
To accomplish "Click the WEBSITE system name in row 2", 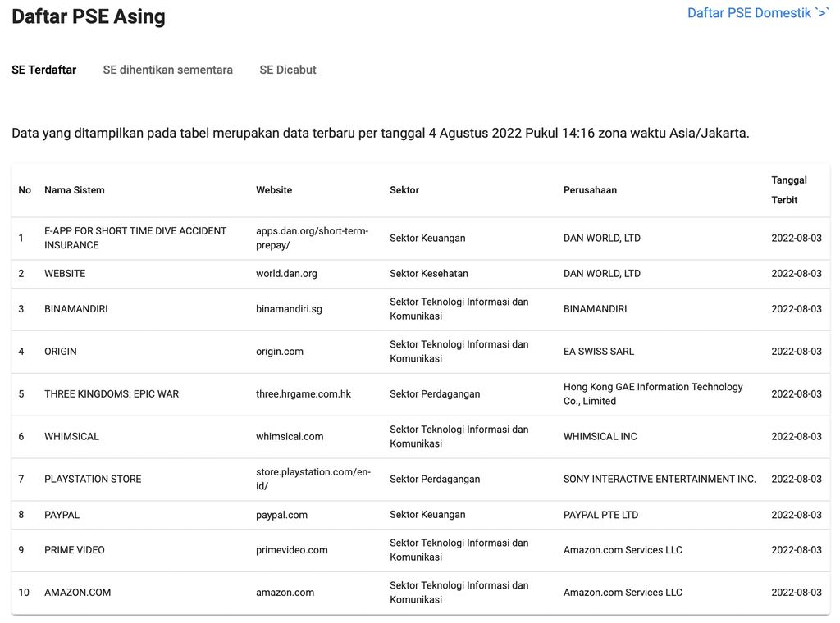I will (x=65, y=274).
